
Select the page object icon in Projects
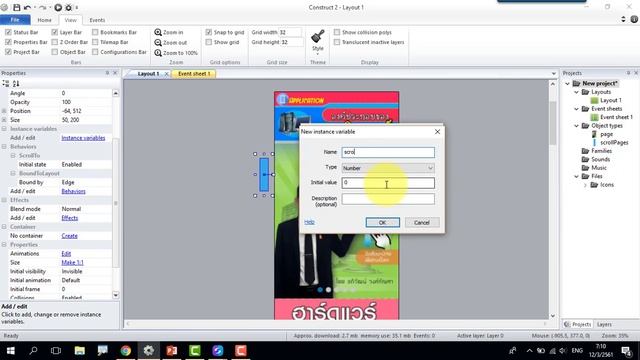(x=595, y=134)
